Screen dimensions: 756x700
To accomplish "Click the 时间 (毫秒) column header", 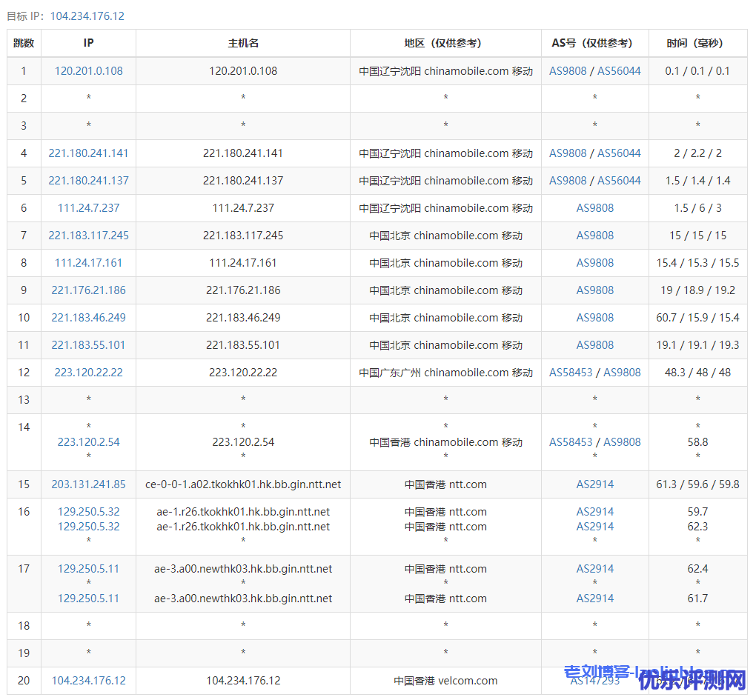I will tap(697, 43).
